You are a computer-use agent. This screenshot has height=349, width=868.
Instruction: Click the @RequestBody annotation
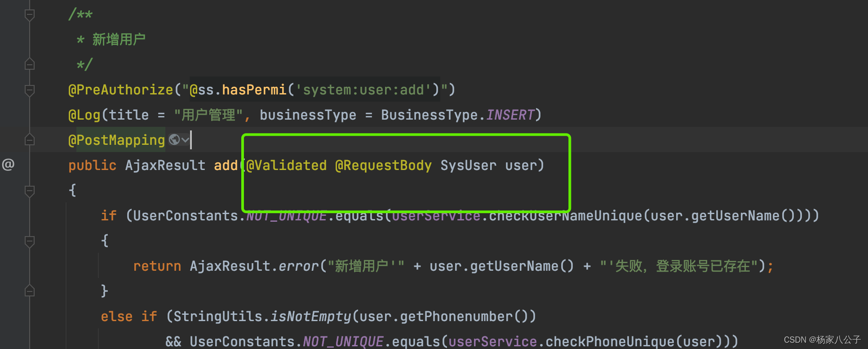384,166
